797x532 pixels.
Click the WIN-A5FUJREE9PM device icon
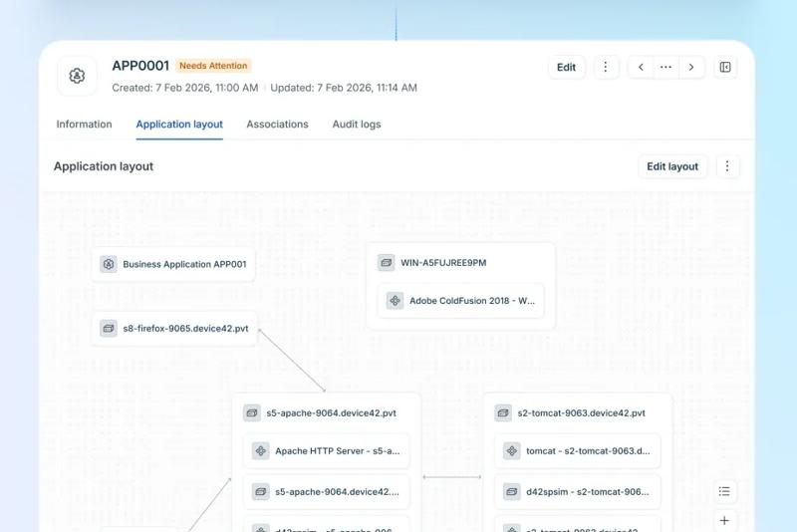[387, 263]
